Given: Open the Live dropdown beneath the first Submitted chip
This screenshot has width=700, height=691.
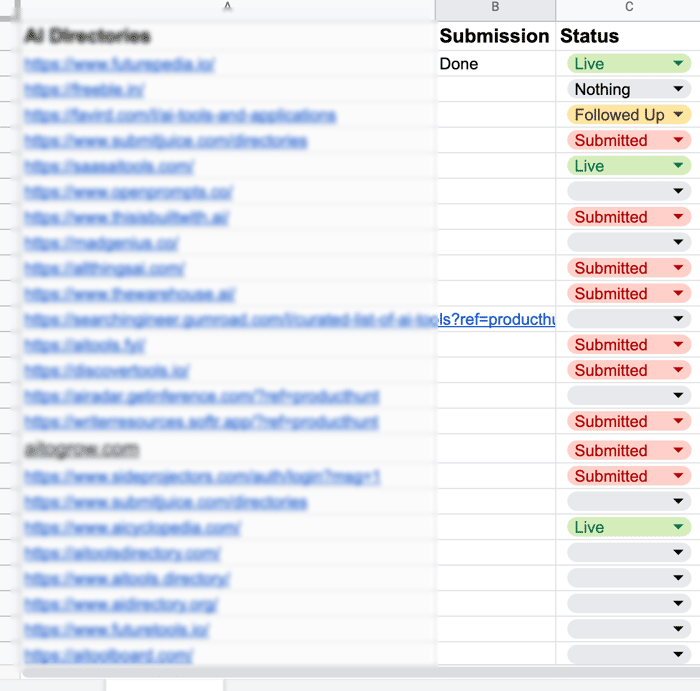Looking at the screenshot, I should 629,166.
